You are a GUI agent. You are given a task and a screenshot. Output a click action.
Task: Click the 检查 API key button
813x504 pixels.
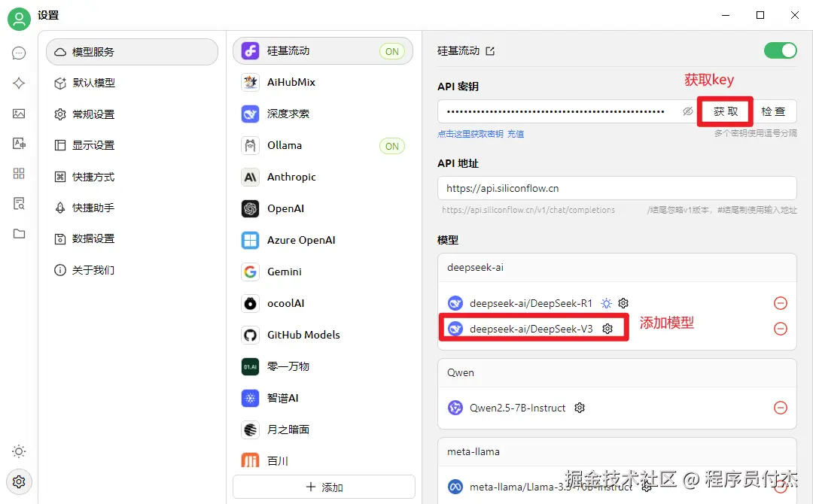coord(773,111)
